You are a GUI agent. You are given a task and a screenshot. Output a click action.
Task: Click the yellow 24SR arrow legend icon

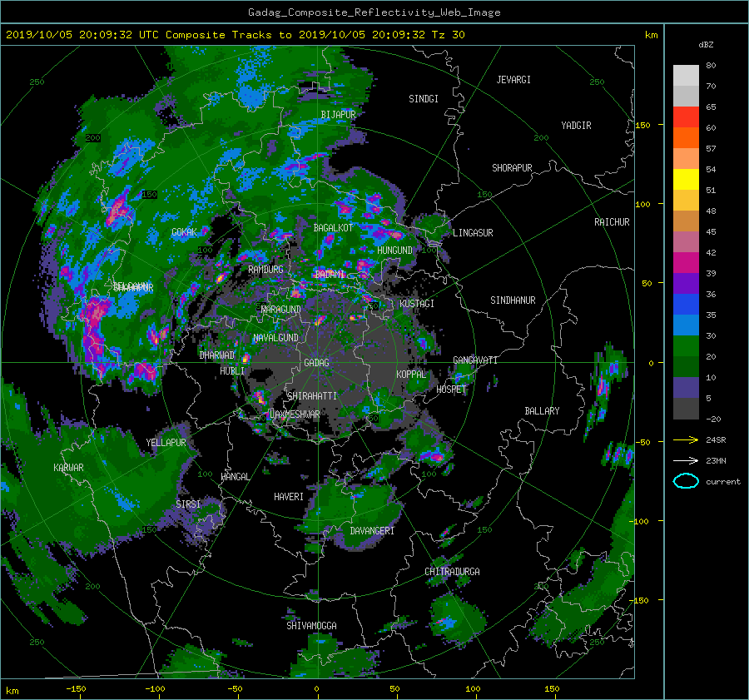(686, 439)
